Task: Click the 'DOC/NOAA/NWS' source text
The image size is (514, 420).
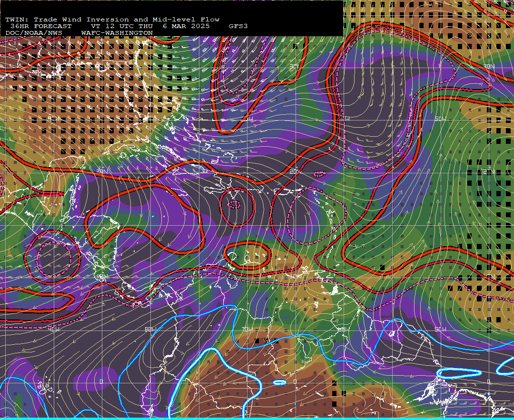Action: coord(34,33)
